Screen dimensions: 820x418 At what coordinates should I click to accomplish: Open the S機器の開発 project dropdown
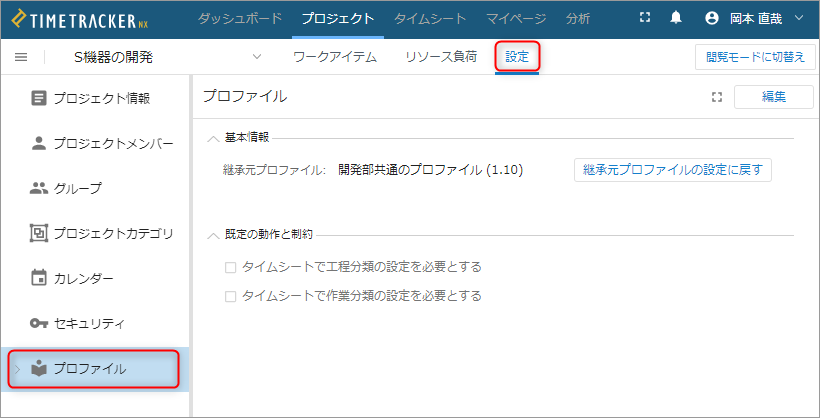point(257,57)
